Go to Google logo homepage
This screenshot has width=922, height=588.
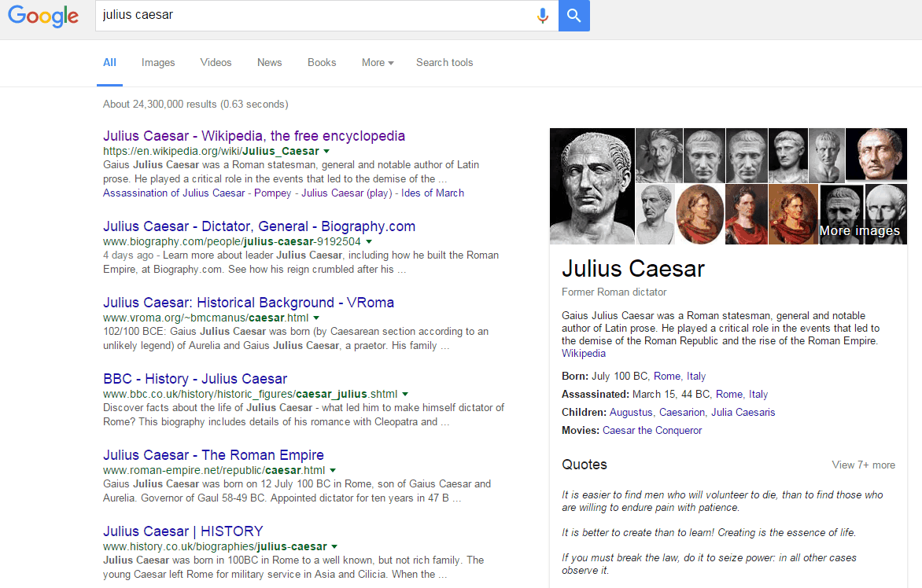coord(43,16)
